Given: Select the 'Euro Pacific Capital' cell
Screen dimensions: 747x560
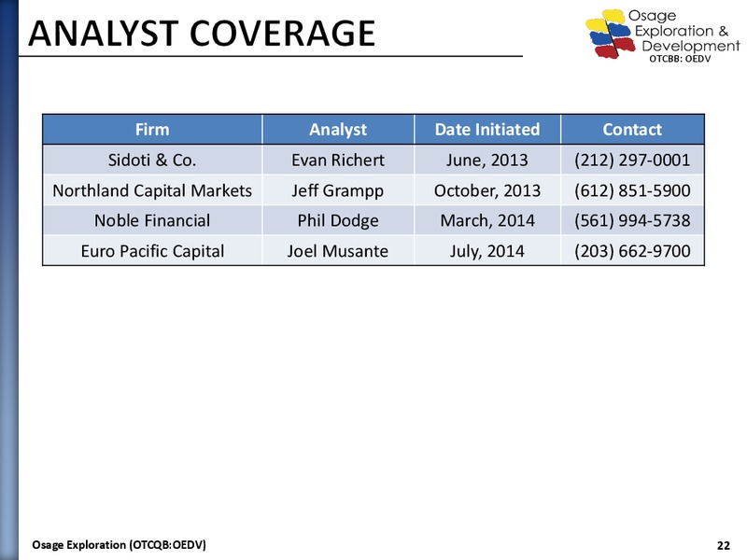Looking at the screenshot, I should point(152,251).
